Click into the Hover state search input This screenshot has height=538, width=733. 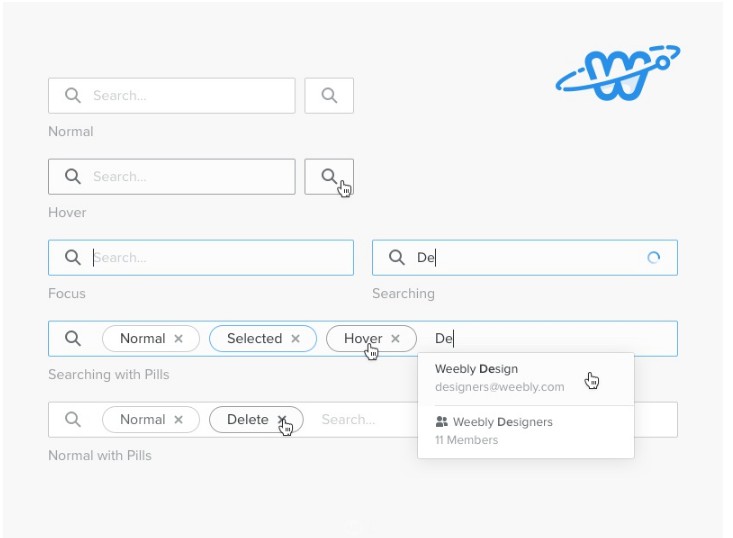point(185,177)
